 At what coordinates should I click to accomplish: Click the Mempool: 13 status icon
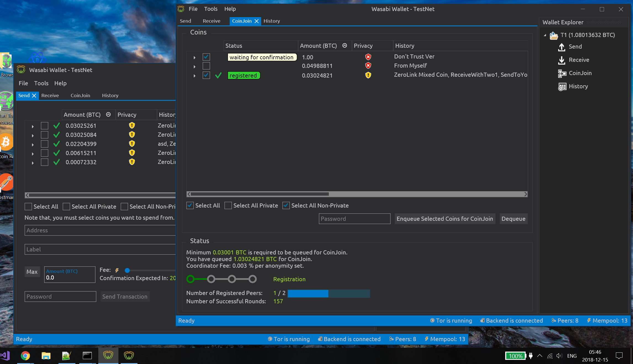(x=607, y=320)
